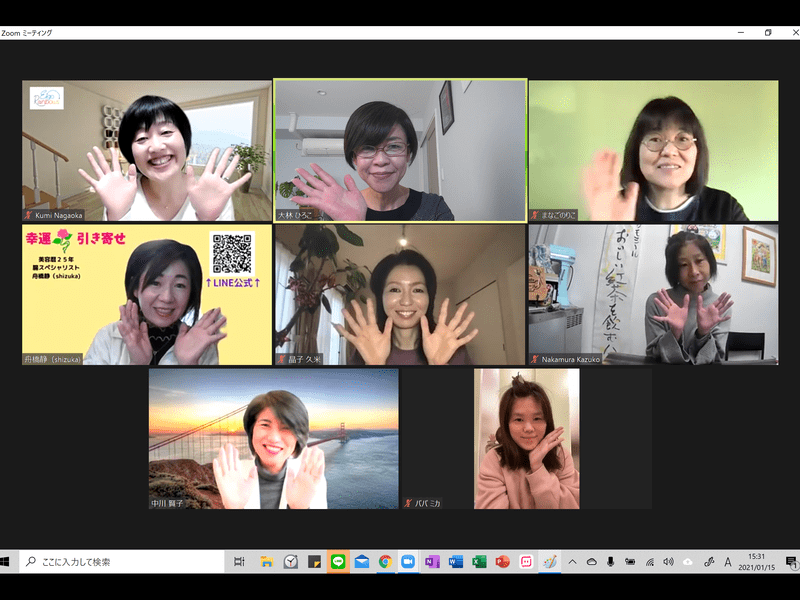Click the Zoom icon in the taskbar
This screenshot has width=800, height=600.
coord(408,562)
